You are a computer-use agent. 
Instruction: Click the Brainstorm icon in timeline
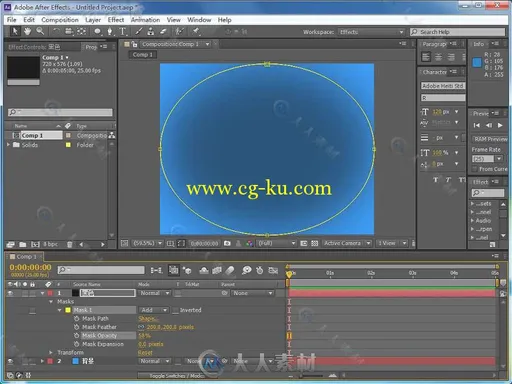point(247,270)
